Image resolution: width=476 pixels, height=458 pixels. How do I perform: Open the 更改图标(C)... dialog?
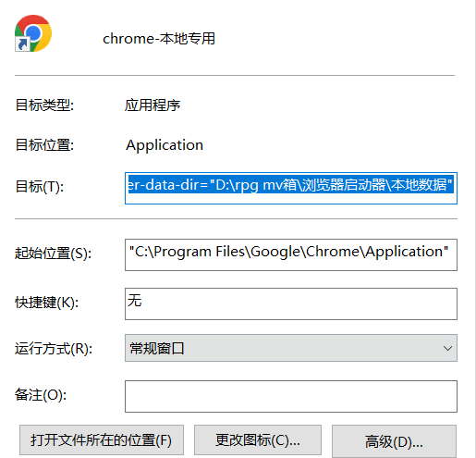click(258, 440)
